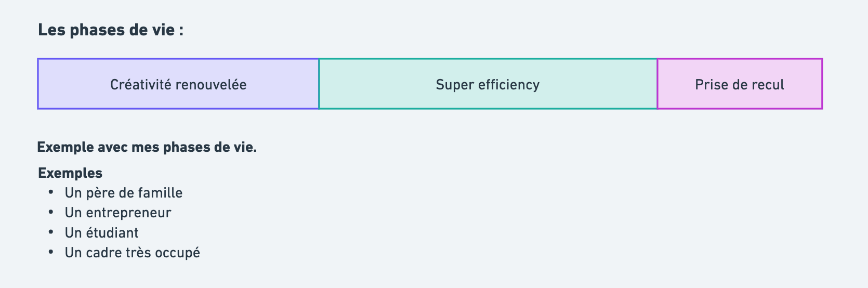Click the word "efficiency" in the green box
This screenshot has height=288, width=868.
(509, 85)
